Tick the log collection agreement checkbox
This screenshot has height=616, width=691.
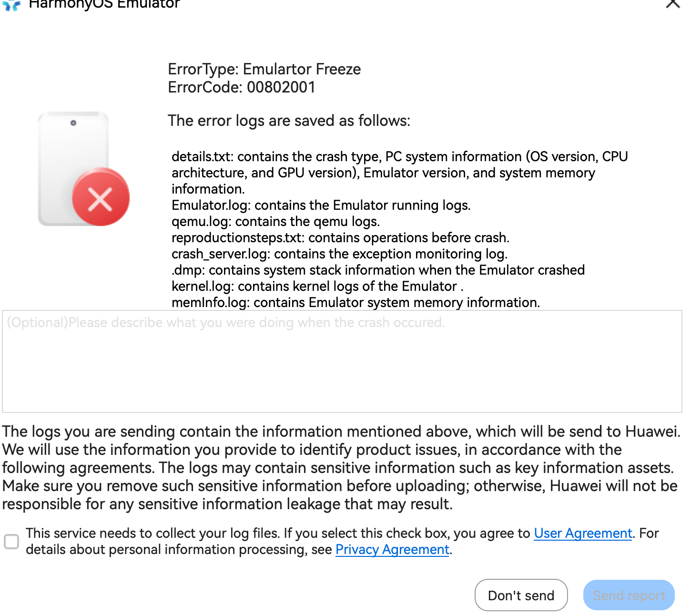click(11, 542)
